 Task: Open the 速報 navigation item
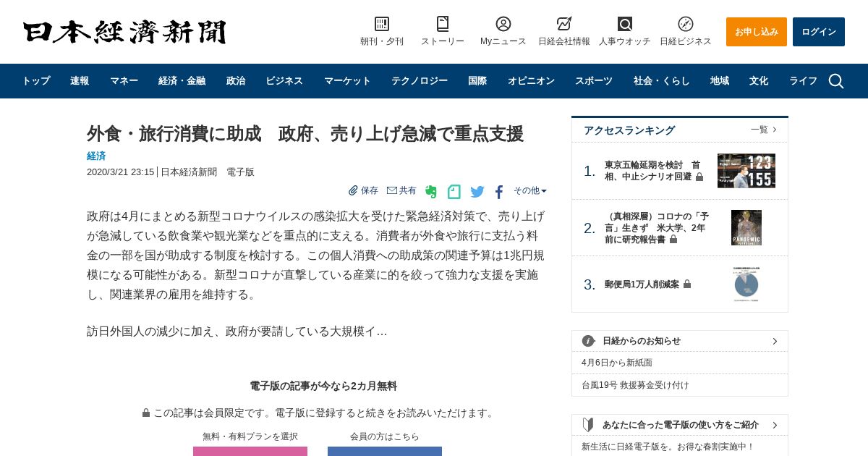80,81
